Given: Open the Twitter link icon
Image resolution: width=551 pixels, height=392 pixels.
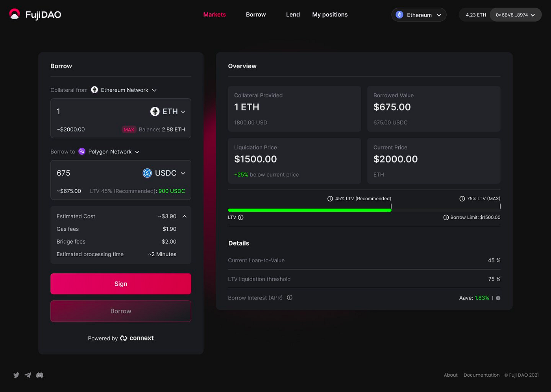Looking at the screenshot, I should pyautogui.click(x=16, y=375).
